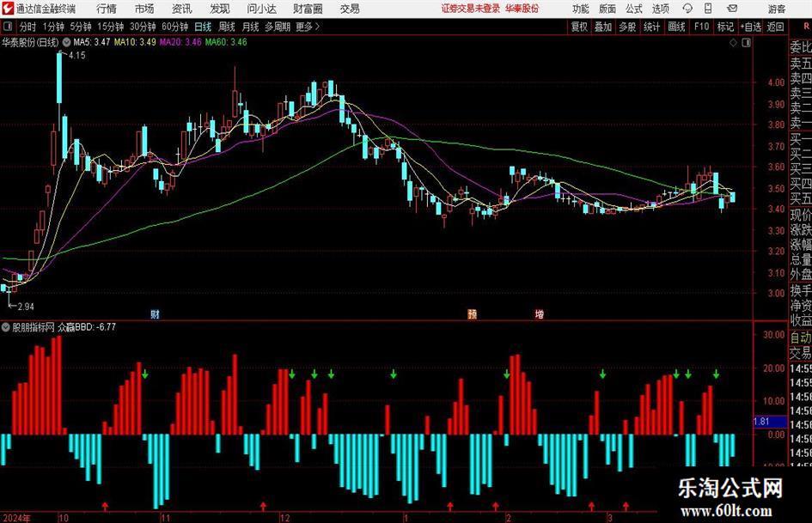Image resolution: width=812 pixels, height=523 pixels.
Task: Click the 统计 statistics toolbar button
Action: point(651,27)
